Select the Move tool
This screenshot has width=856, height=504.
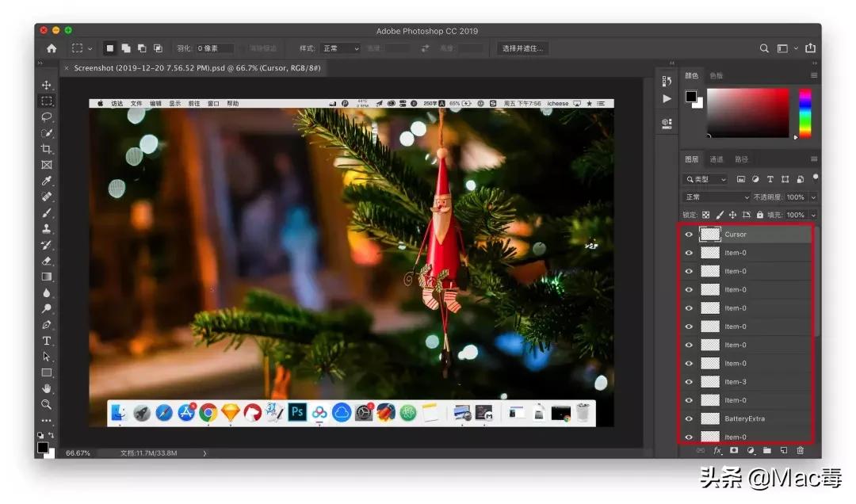click(47, 86)
